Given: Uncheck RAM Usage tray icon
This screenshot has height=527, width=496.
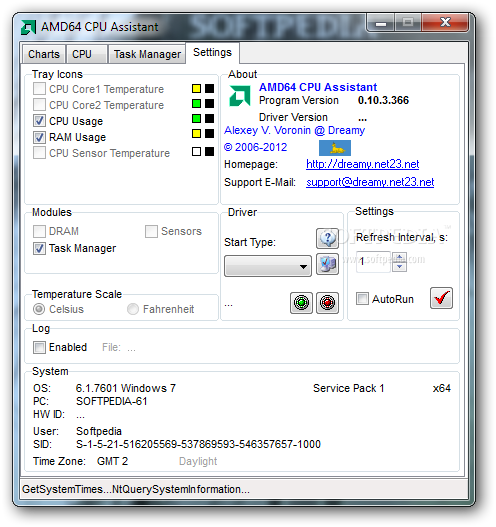Looking at the screenshot, I should (x=39, y=137).
